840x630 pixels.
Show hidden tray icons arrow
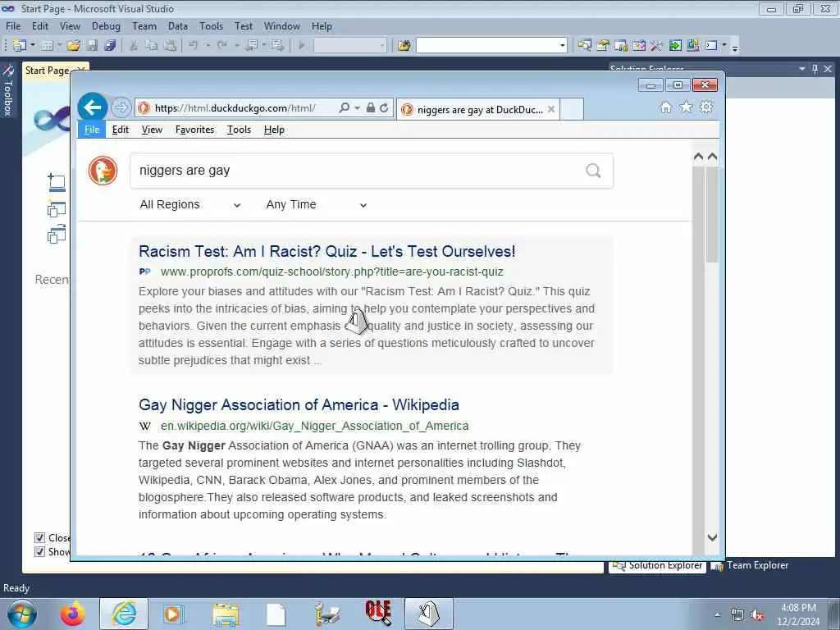[717, 614]
